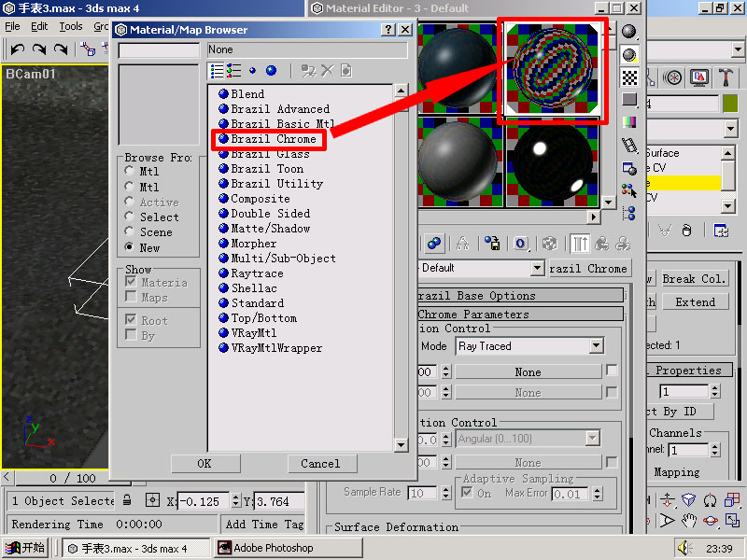Select the New radio button
747x560 pixels.
pyautogui.click(x=129, y=246)
